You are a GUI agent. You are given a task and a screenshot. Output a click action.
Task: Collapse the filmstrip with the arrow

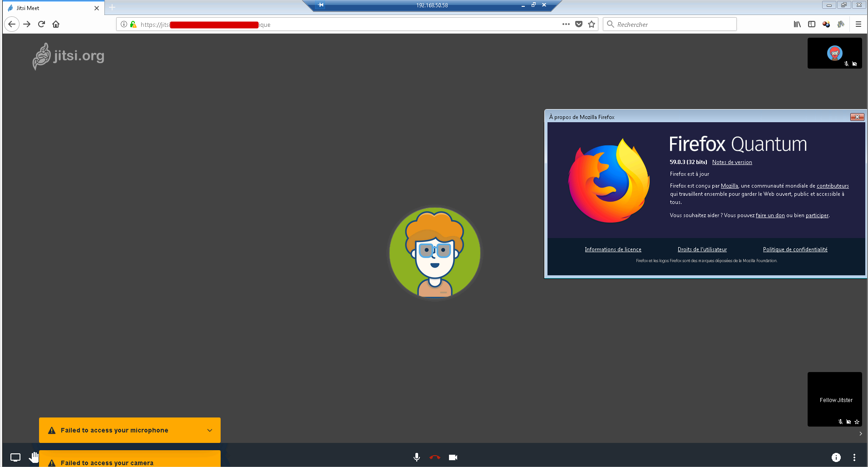tap(860, 433)
